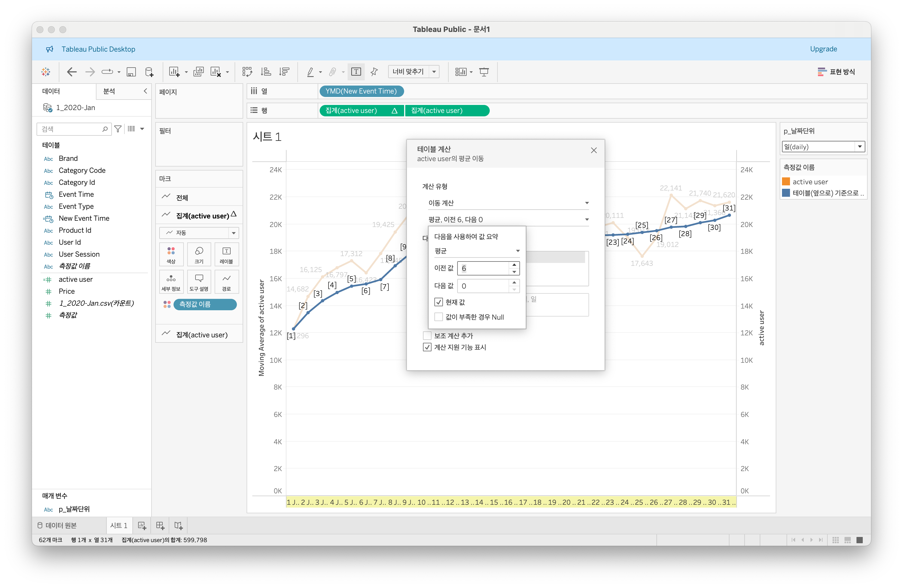Viewport: 903px width, 588px height.
Task: Open the 표현 방식 Show Me panel
Action: coord(836,72)
